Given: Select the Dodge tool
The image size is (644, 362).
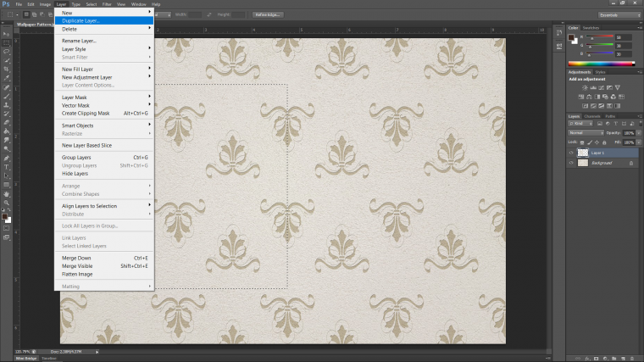Looking at the screenshot, I should pyautogui.click(x=6, y=149).
